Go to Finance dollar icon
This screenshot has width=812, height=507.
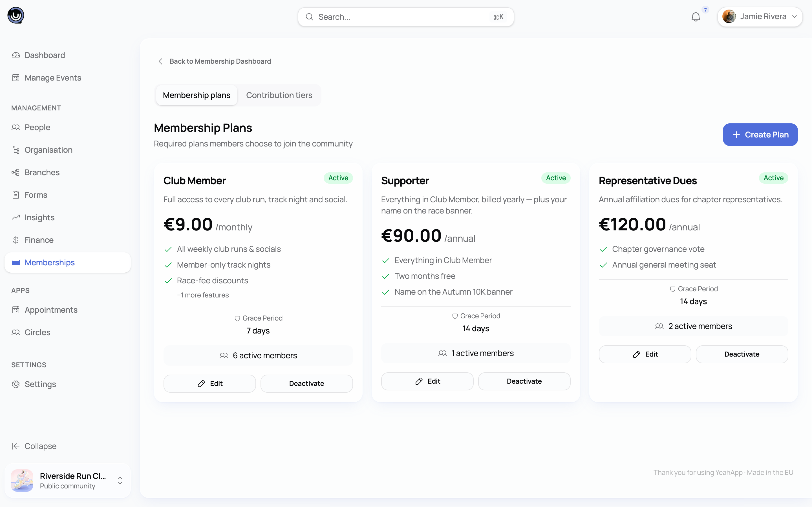(x=16, y=240)
